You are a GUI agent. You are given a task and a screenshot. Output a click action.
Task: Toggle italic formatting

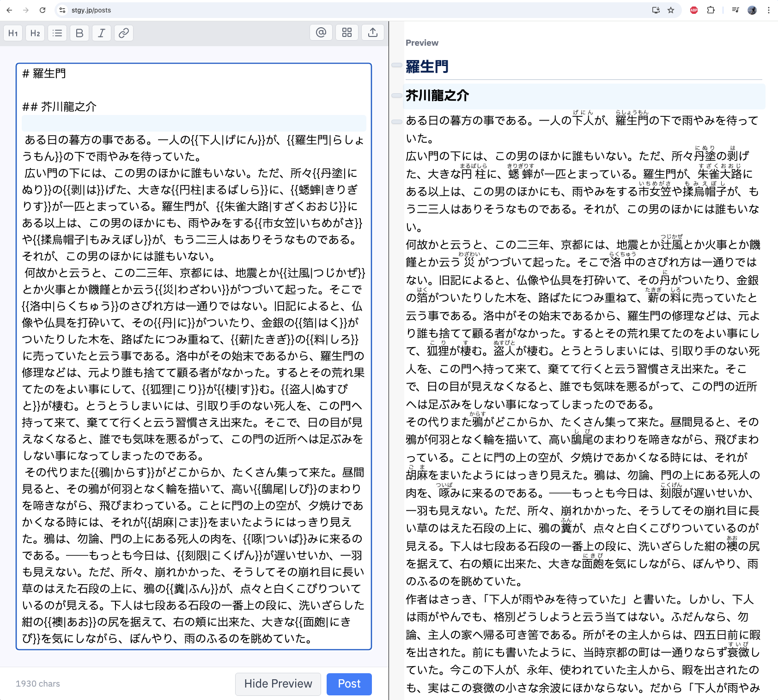coord(102,33)
